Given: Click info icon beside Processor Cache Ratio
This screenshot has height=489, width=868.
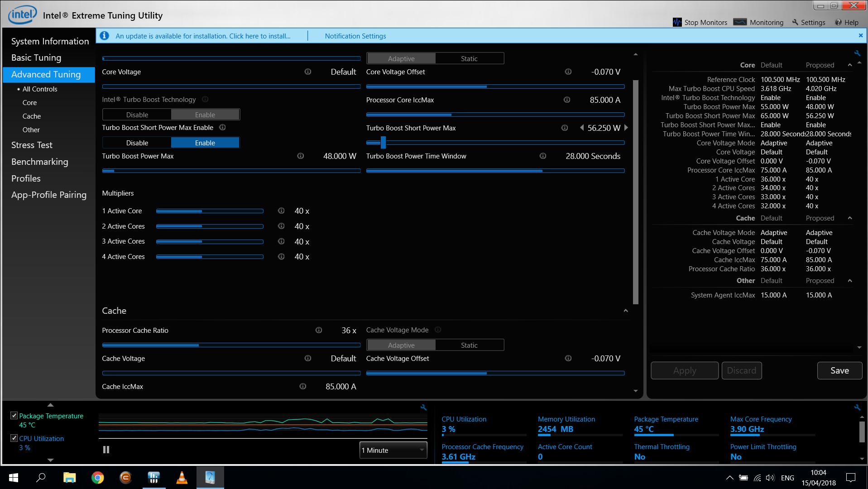Looking at the screenshot, I should [x=319, y=330].
